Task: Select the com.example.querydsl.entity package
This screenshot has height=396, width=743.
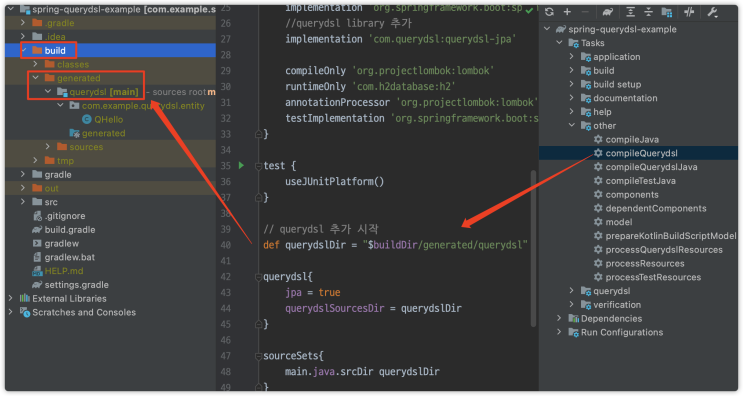Action: [x=143, y=106]
